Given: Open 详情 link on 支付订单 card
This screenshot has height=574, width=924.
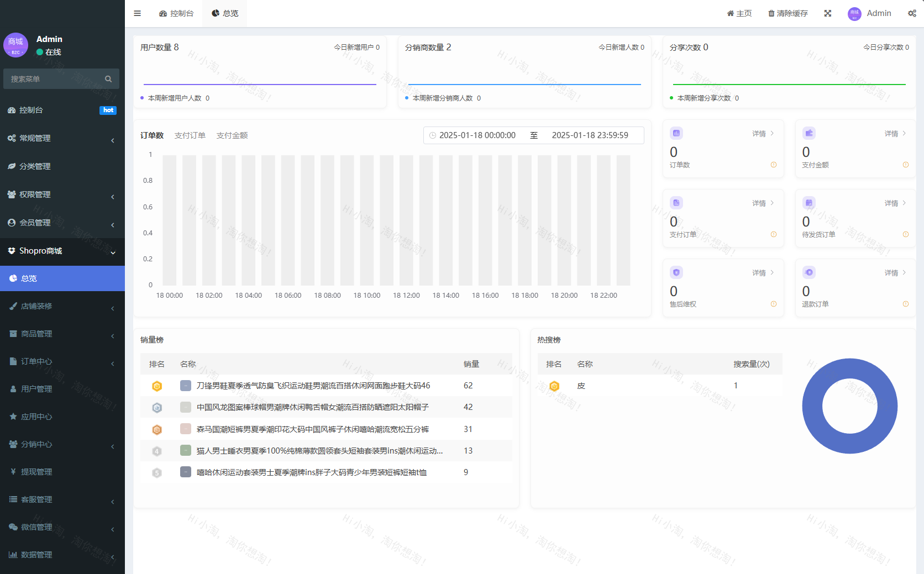Looking at the screenshot, I should (x=763, y=203).
